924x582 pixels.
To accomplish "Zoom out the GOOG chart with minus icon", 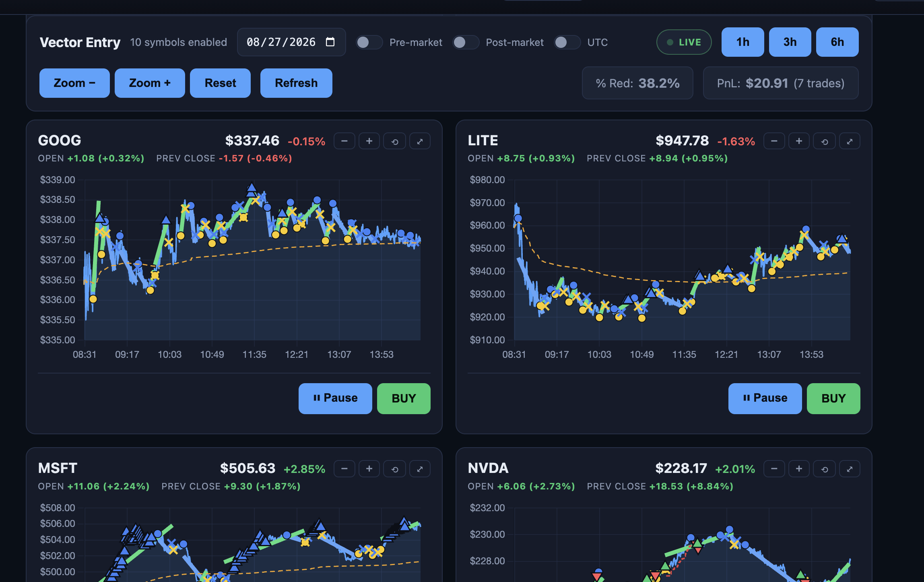I will [344, 141].
